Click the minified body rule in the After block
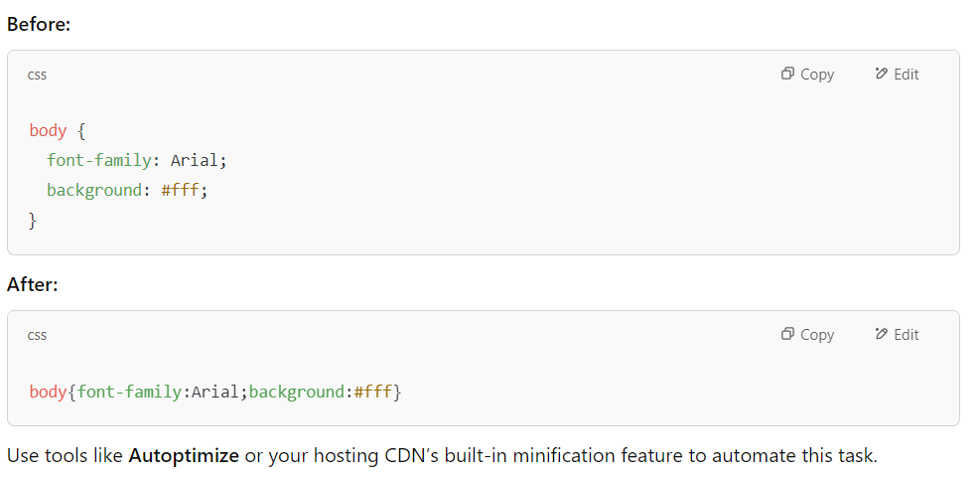Image resolution: width=980 pixels, height=478 pixels. 215,393
